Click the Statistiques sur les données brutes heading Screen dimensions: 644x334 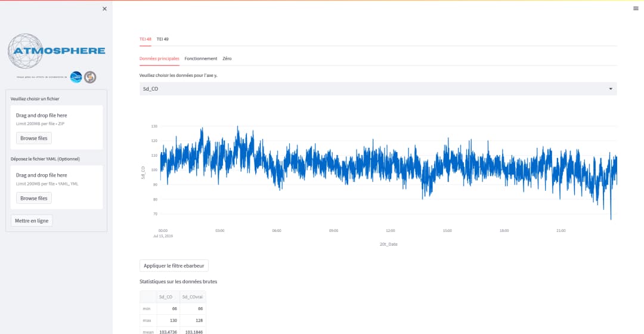(178, 282)
